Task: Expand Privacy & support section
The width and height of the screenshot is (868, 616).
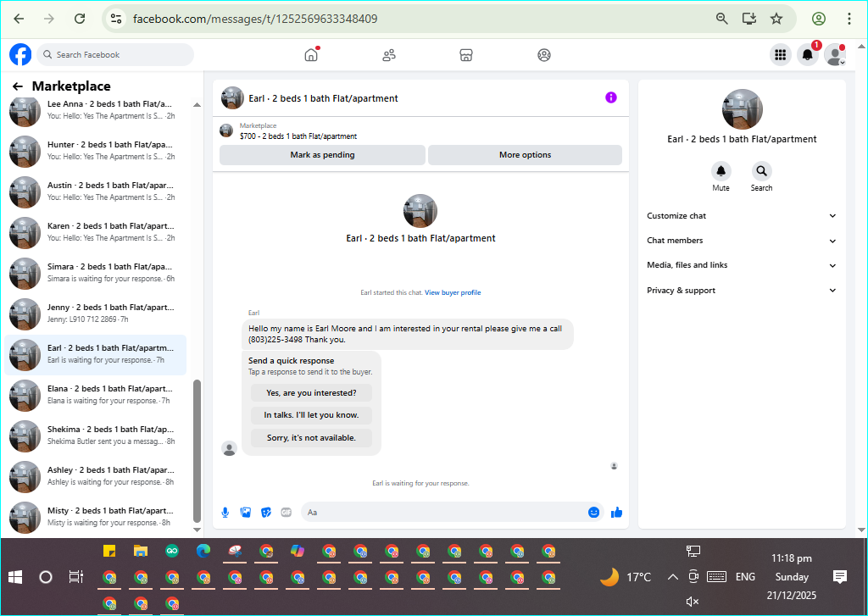Action: coord(741,290)
